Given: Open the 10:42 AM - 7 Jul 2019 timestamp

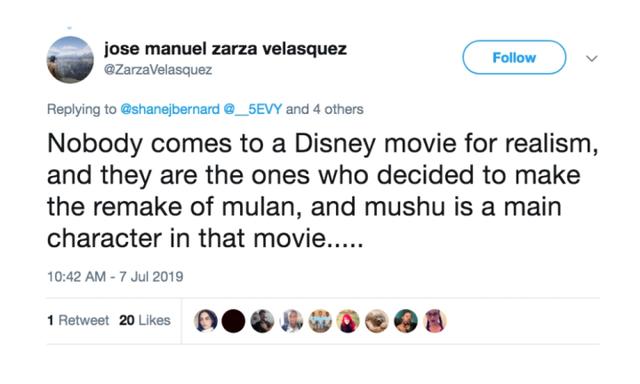Looking at the screenshot, I should pos(115,277).
